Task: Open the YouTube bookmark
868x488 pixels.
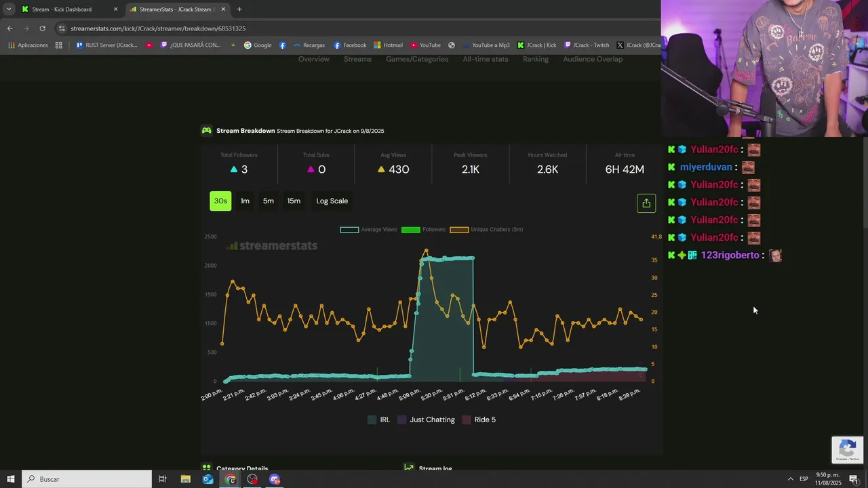Action: tap(425, 45)
